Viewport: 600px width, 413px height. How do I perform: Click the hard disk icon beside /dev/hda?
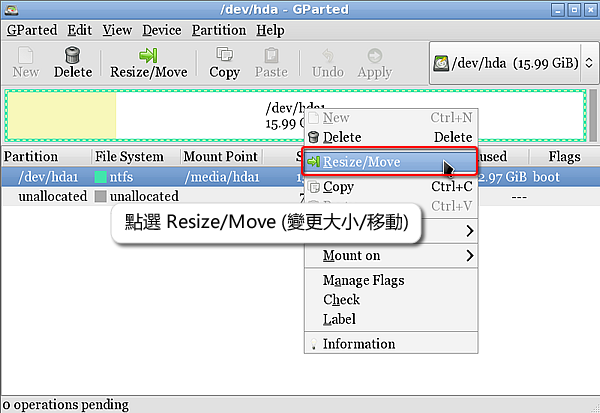[x=441, y=63]
